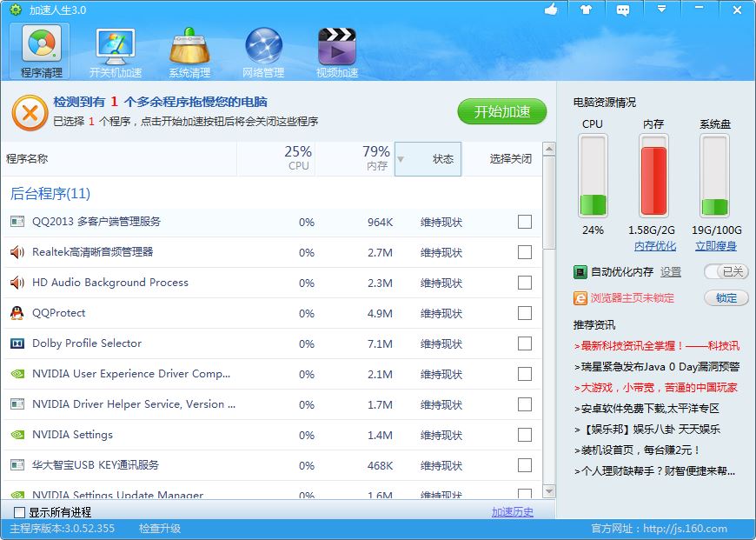Click the green 开始加速 button
Viewport: 756px width, 540px height.
501,111
